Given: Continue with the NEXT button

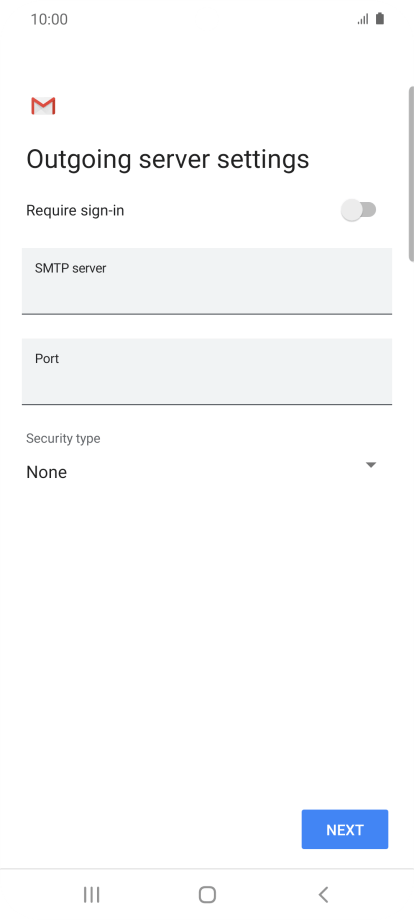Looking at the screenshot, I should 345,830.
